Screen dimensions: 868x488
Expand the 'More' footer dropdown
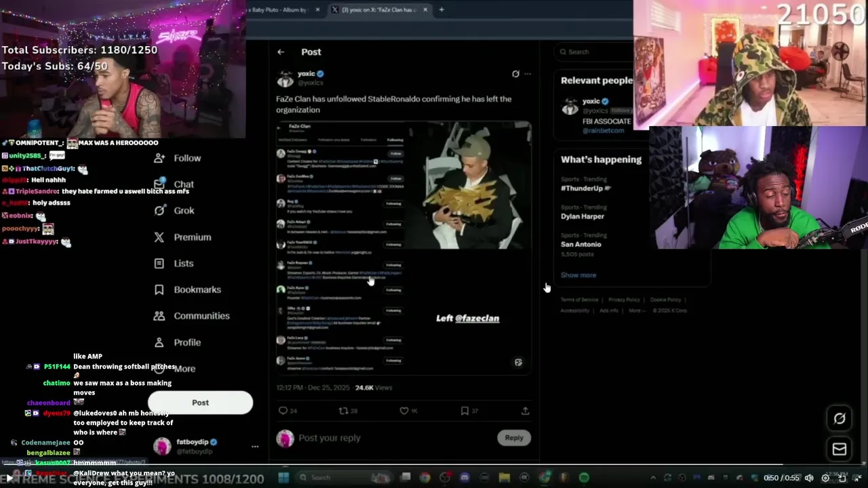click(636, 310)
